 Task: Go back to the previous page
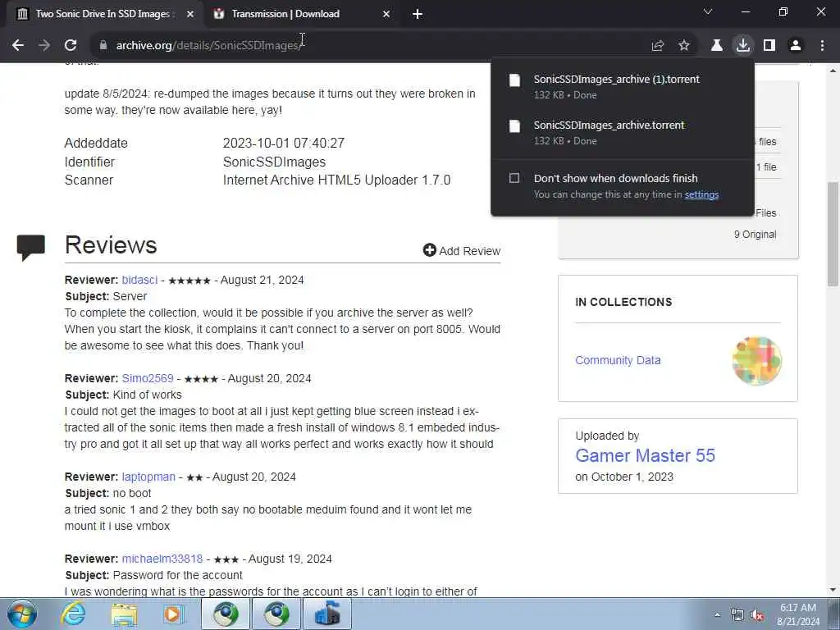coord(18,46)
